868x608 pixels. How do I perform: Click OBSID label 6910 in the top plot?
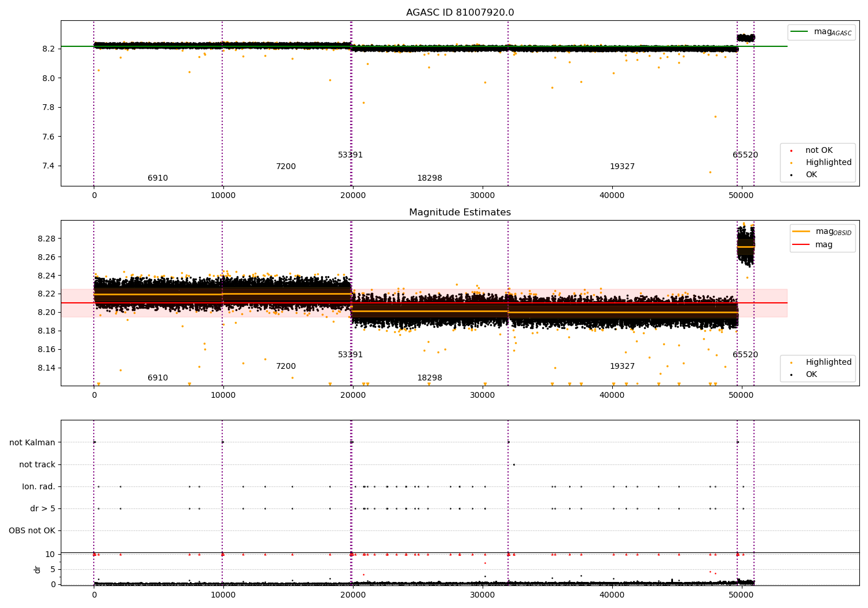point(157,178)
